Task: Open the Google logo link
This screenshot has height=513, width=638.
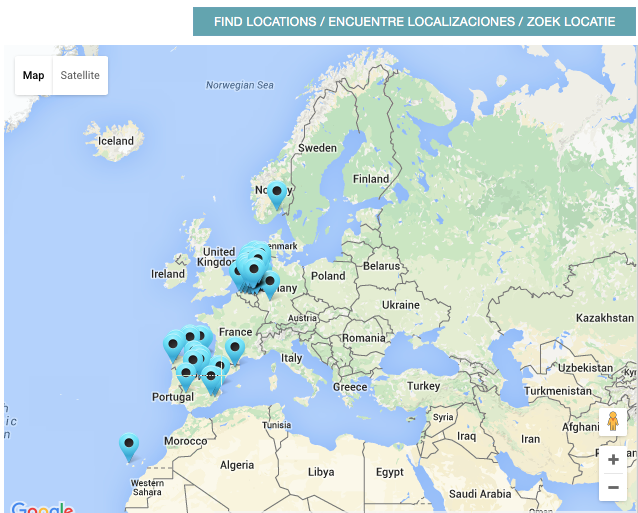Action: [x=42, y=508]
